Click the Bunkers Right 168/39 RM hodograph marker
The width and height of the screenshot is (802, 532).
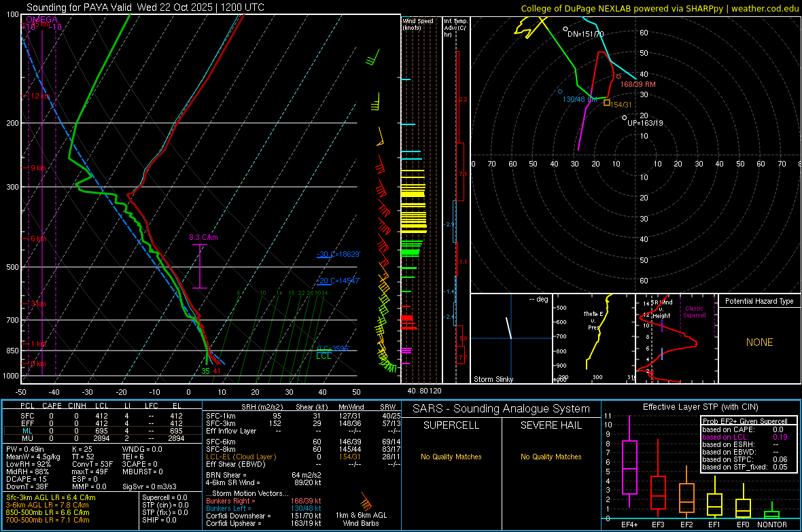tap(618, 77)
